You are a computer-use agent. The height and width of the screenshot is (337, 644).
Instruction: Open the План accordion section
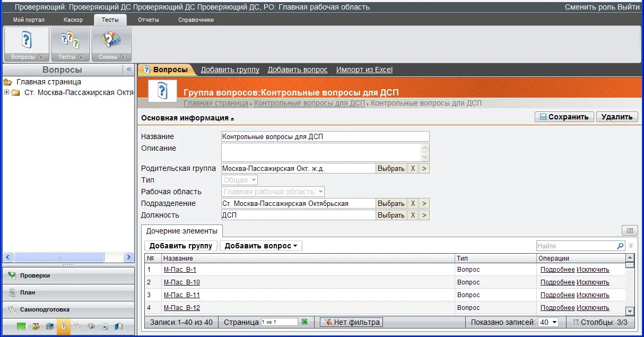(x=68, y=292)
